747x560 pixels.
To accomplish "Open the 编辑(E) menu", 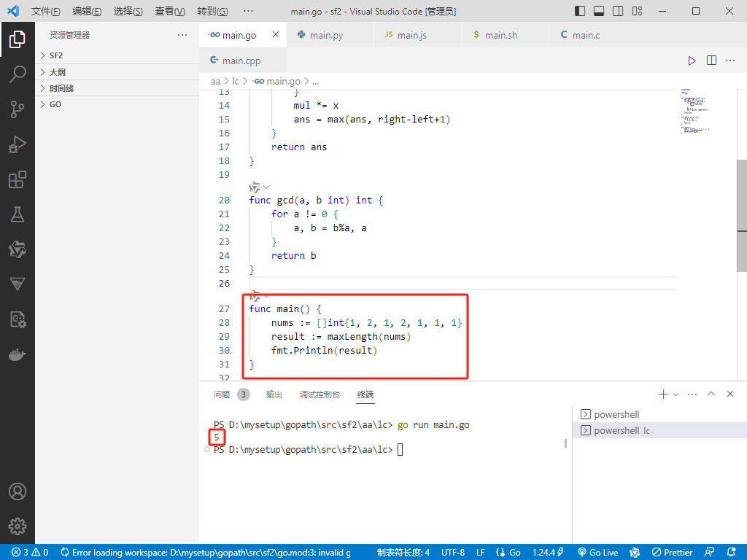I will click(87, 11).
